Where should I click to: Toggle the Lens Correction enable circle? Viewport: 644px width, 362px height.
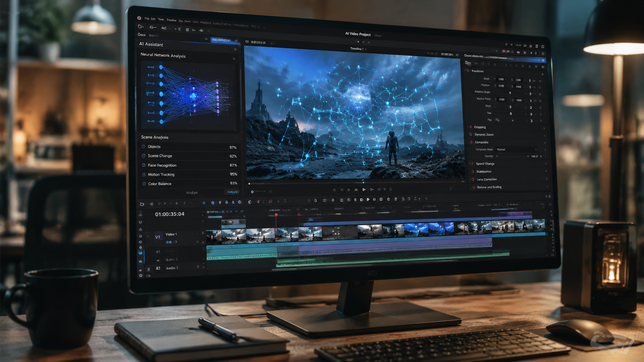(x=473, y=179)
